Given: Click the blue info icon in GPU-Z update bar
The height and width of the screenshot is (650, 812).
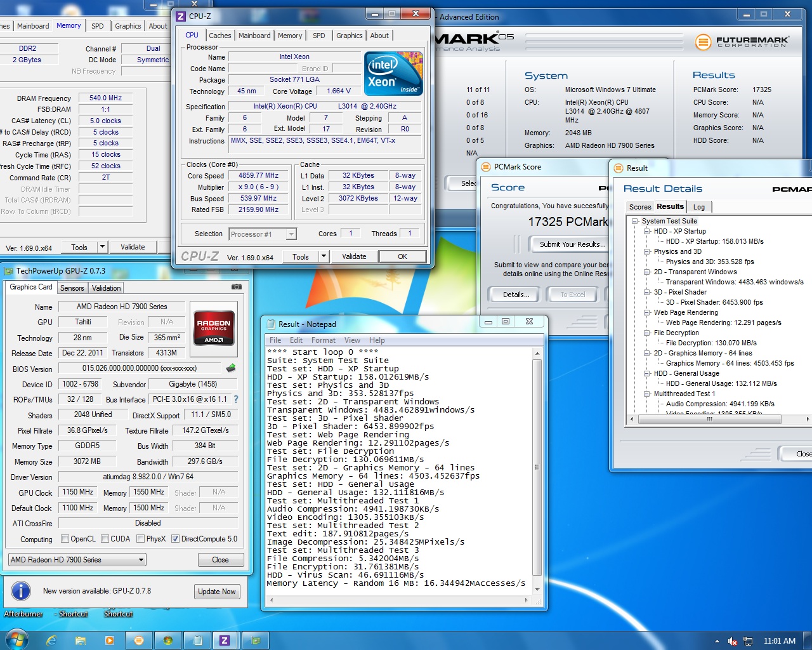Looking at the screenshot, I should pyautogui.click(x=21, y=591).
